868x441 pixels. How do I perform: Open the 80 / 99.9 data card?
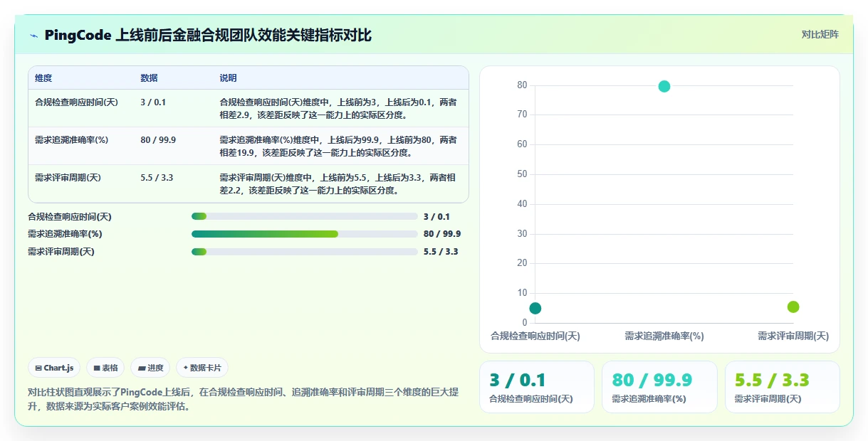tap(659, 387)
